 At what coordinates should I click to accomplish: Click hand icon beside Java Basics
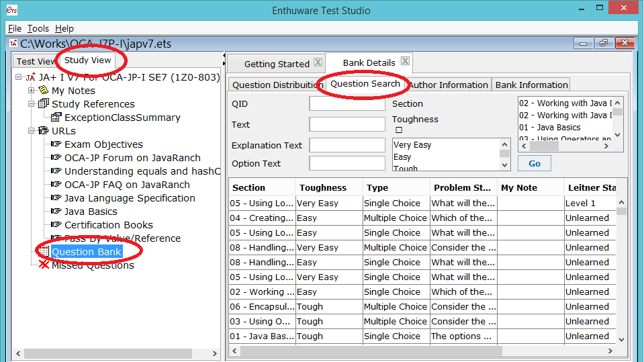tap(56, 211)
